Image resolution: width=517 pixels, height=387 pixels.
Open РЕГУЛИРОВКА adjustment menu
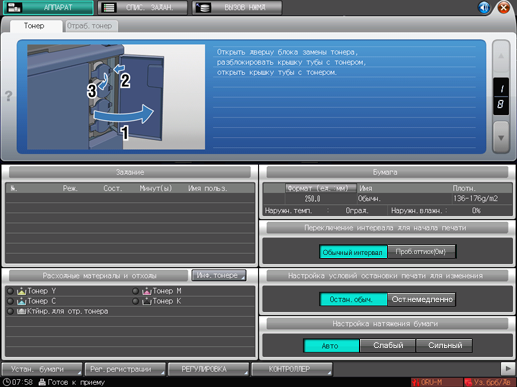pyautogui.click(x=209, y=369)
